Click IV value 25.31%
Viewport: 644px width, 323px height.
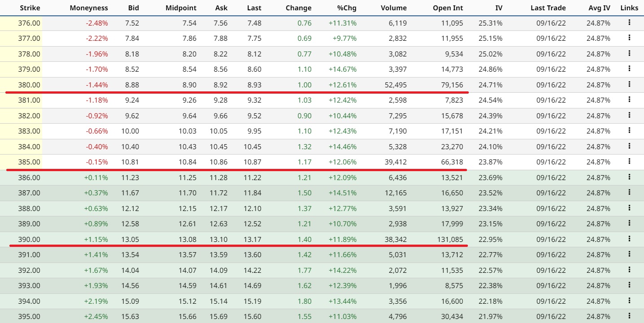pyautogui.click(x=490, y=23)
